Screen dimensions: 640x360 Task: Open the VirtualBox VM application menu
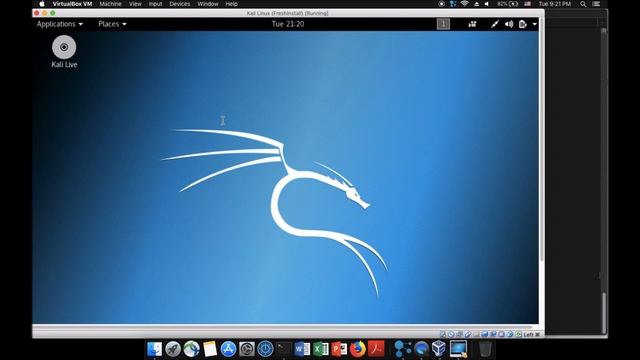coord(72,4)
